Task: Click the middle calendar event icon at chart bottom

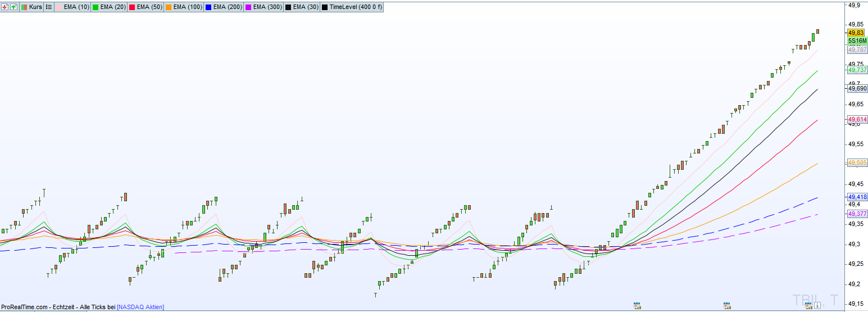Action: pos(727,305)
